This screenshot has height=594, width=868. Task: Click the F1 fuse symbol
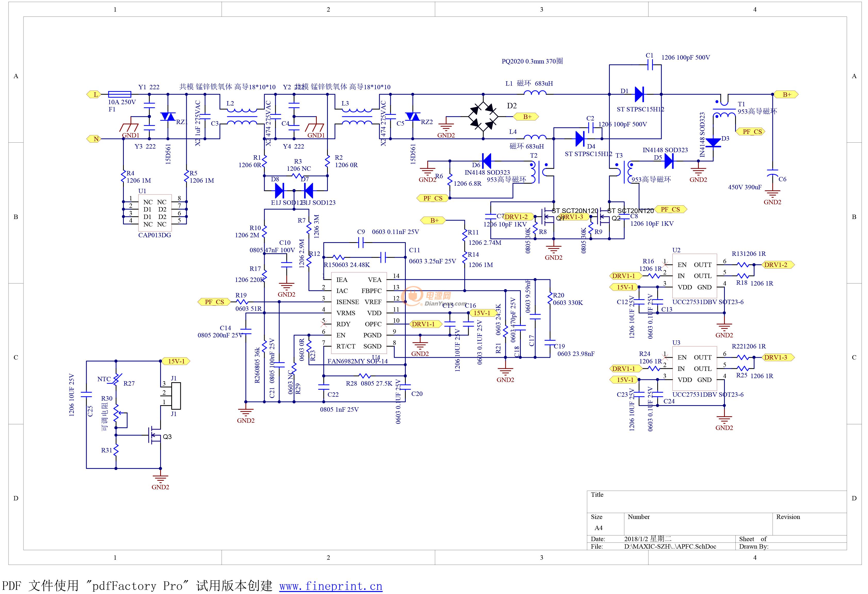point(119,94)
